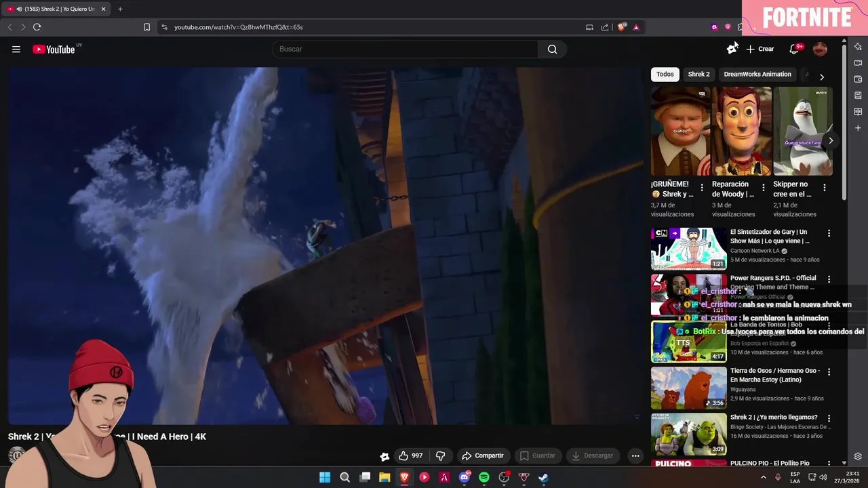The height and width of the screenshot is (488, 868).
Task: Open the Crear menu
Action: (760, 49)
